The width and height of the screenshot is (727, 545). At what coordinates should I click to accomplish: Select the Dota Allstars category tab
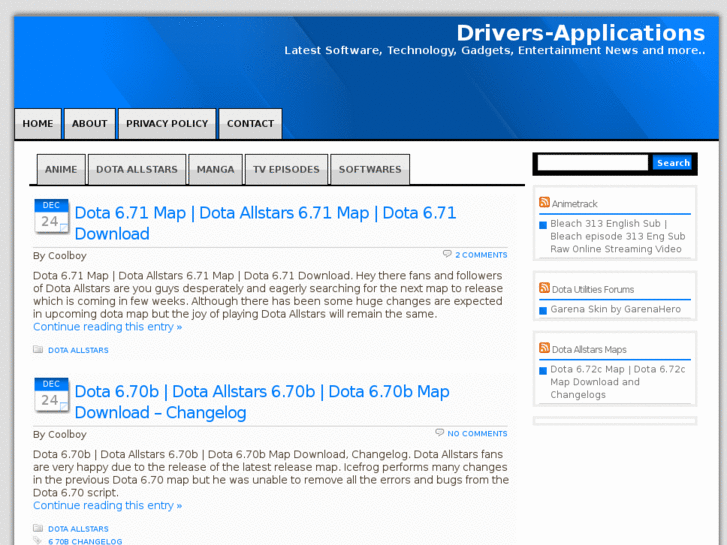click(x=137, y=169)
